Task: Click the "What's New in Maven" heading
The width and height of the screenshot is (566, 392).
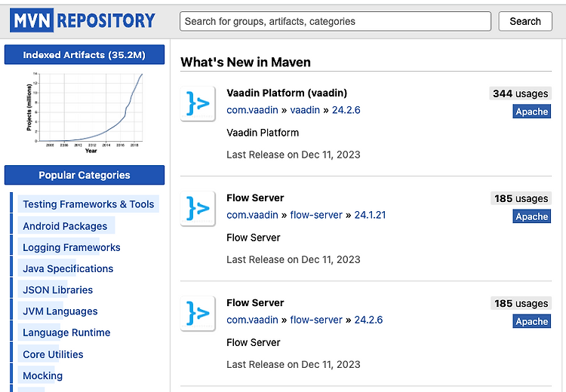Action: 245,62
